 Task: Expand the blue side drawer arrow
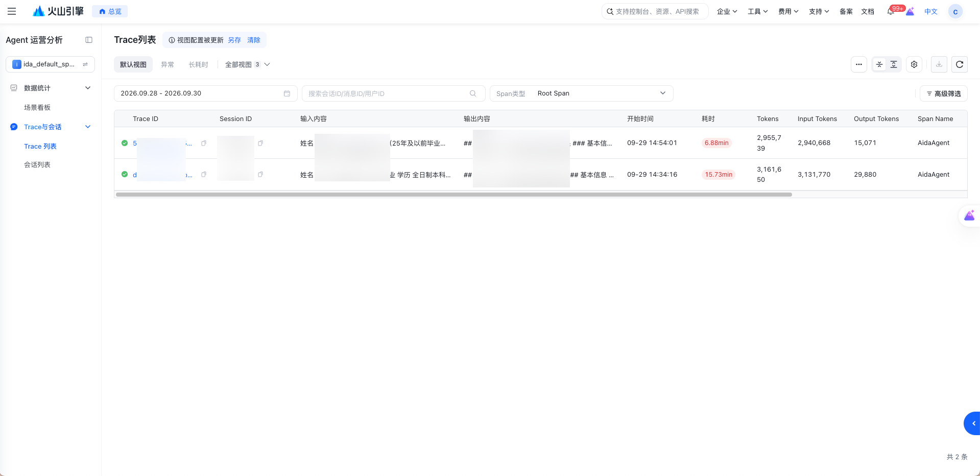pyautogui.click(x=972, y=423)
